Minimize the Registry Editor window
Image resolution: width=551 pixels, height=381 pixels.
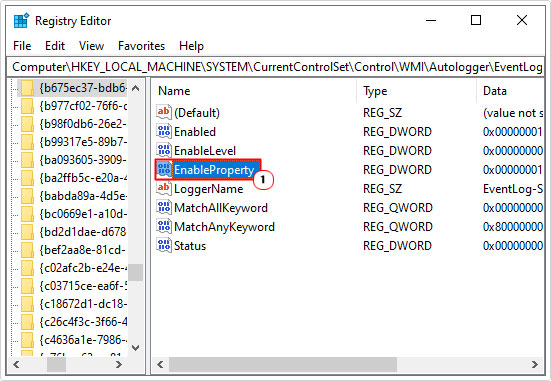click(431, 20)
